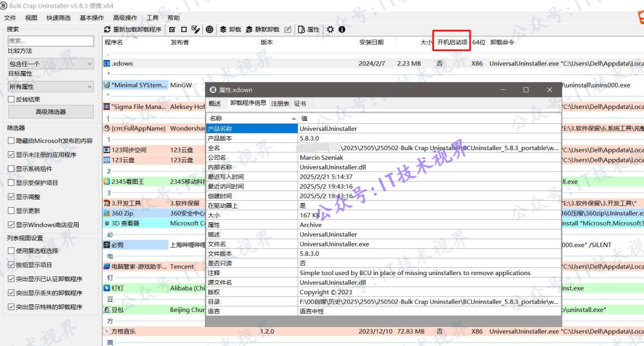
Task: Click the 静默卸载 quiet uninstall icon
Action: coord(249,30)
